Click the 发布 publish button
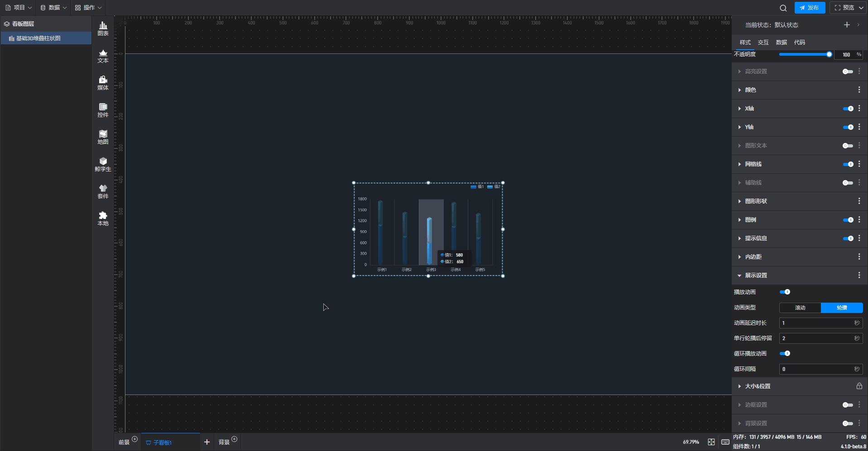The height and width of the screenshot is (451, 868). pyautogui.click(x=810, y=8)
